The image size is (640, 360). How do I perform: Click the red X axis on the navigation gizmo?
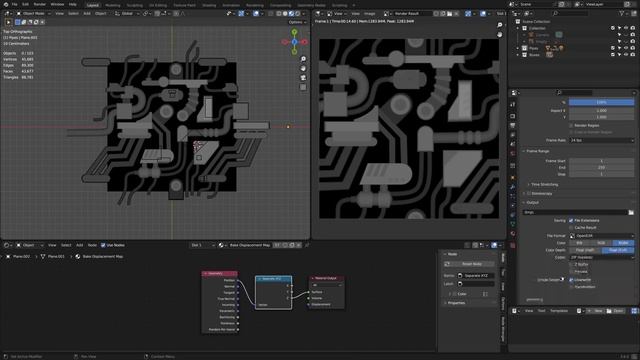304,42
